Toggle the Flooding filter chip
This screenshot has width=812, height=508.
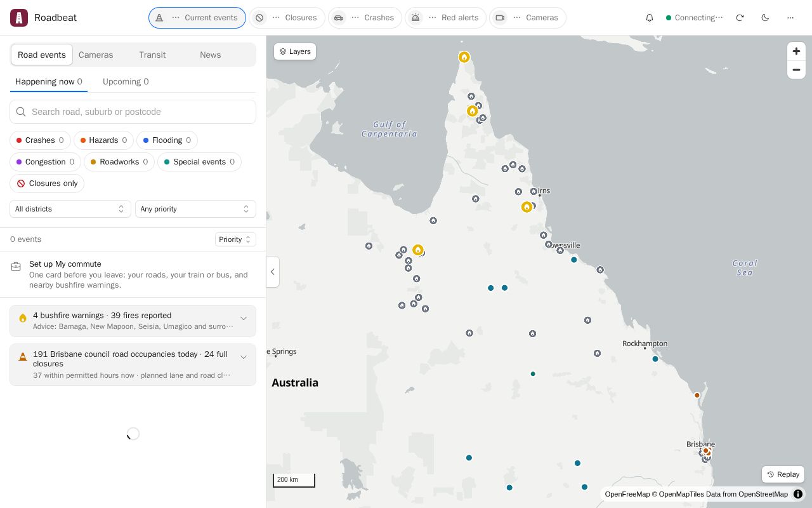click(167, 140)
